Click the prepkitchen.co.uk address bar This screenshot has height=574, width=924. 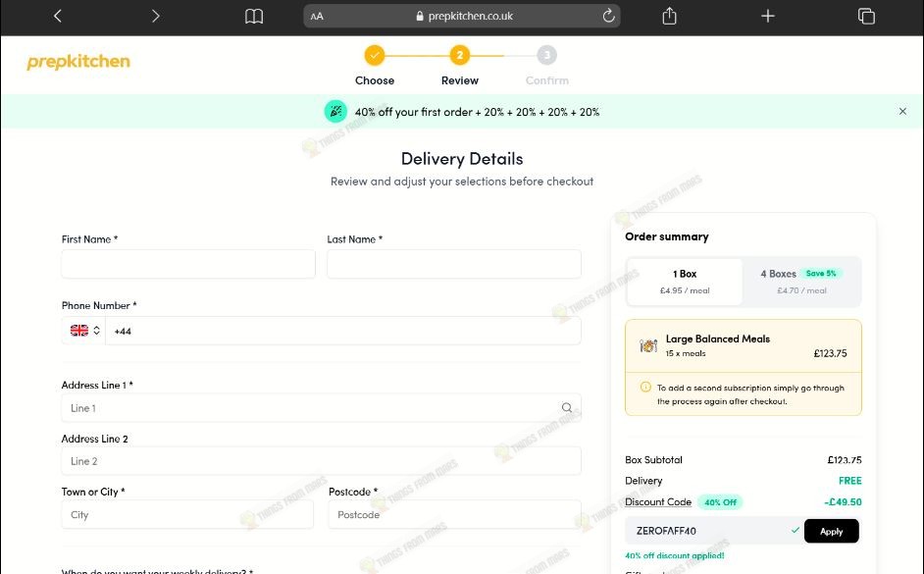461,16
